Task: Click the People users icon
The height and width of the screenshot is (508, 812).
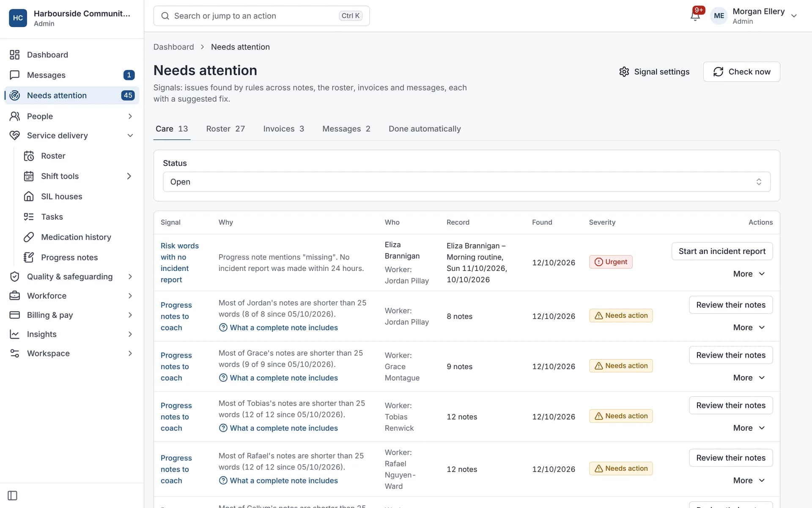Action: tap(15, 116)
